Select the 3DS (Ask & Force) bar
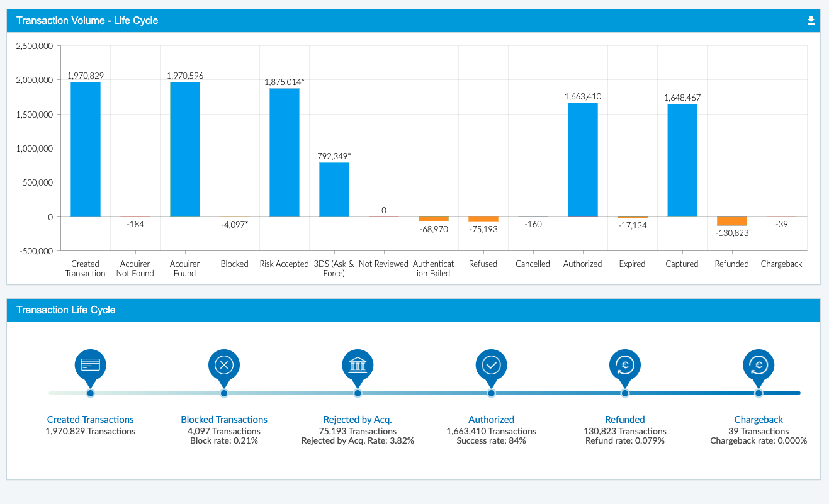Image resolution: width=829 pixels, height=504 pixels. coord(334,189)
